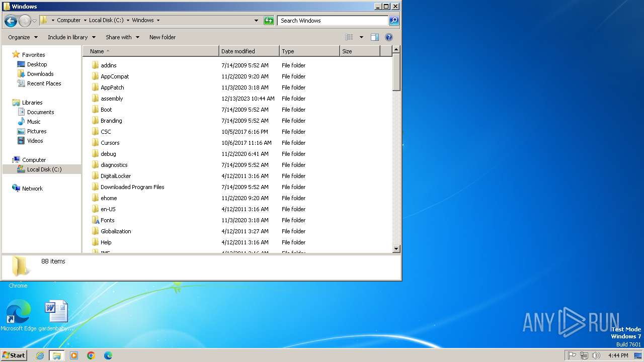Sort by the Size column header
644x362 pixels.
tap(360, 51)
